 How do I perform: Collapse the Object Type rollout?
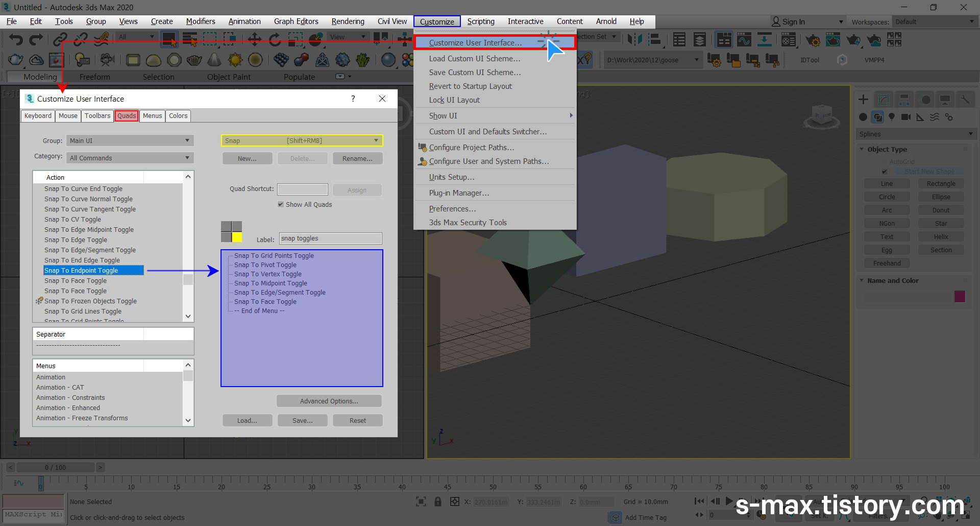pos(888,149)
